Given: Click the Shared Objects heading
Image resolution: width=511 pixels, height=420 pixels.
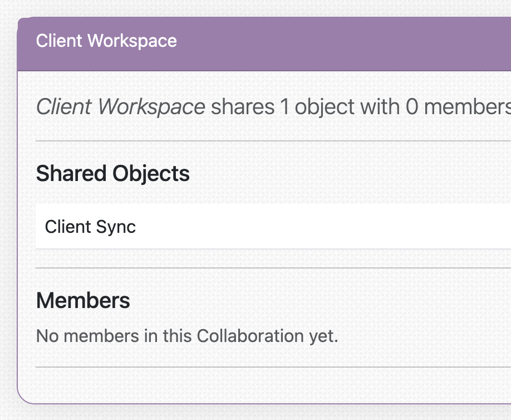Looking at the screenshot, I should pos(112,174).
